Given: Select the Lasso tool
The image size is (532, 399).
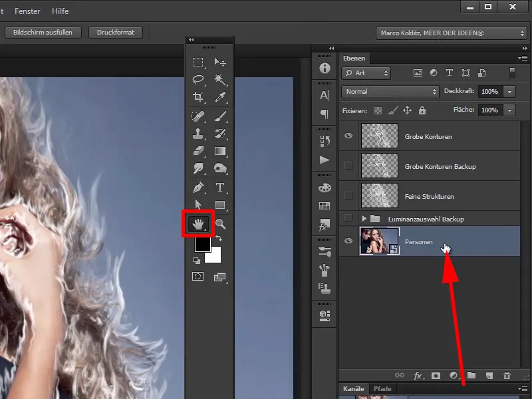Looking at the screenshot, I should coord(198,79).
